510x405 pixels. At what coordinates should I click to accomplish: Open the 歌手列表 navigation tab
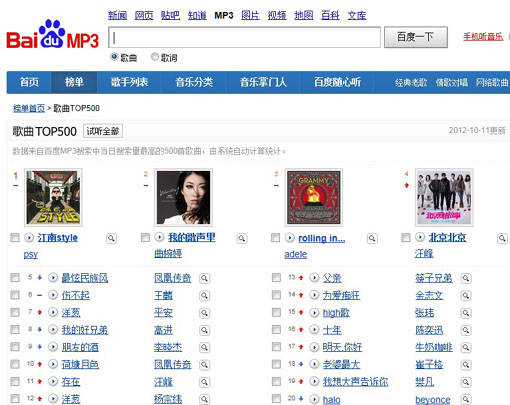129,82
